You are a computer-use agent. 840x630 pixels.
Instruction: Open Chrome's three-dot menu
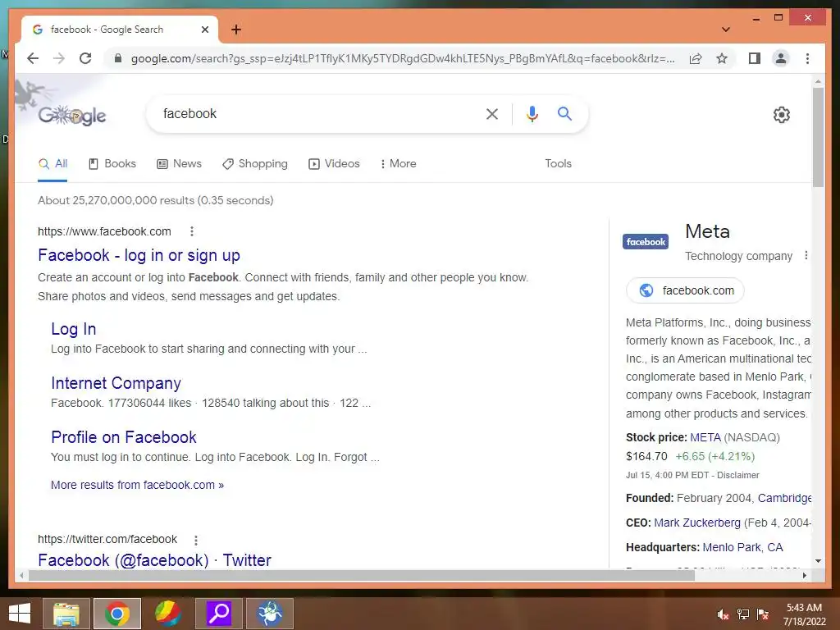click(807, 58)
